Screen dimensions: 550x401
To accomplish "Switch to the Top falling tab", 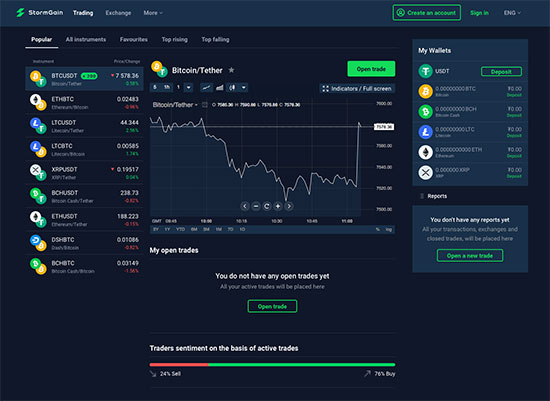I will coord(215,39).
